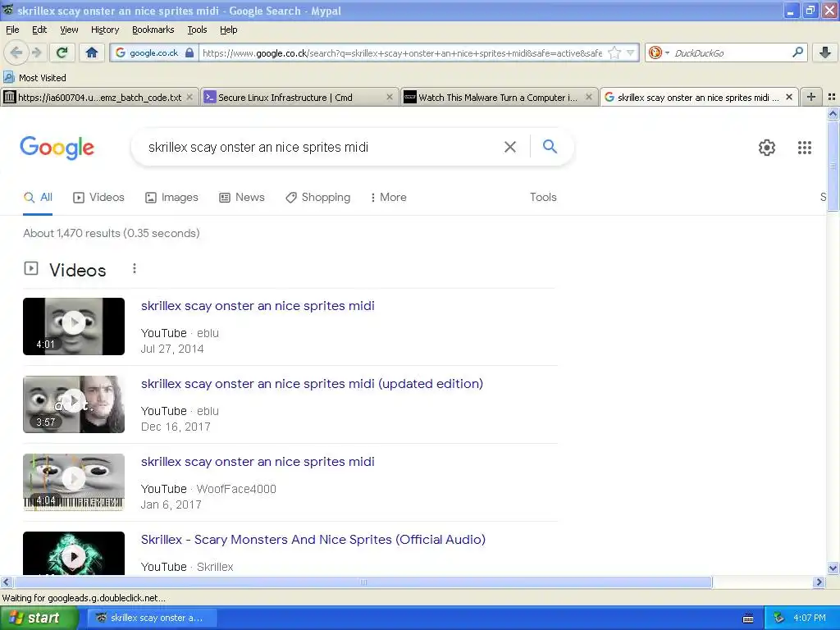Switch to Shopping results tab
This screenshot has height=630, width=840.
click(317, 197)
